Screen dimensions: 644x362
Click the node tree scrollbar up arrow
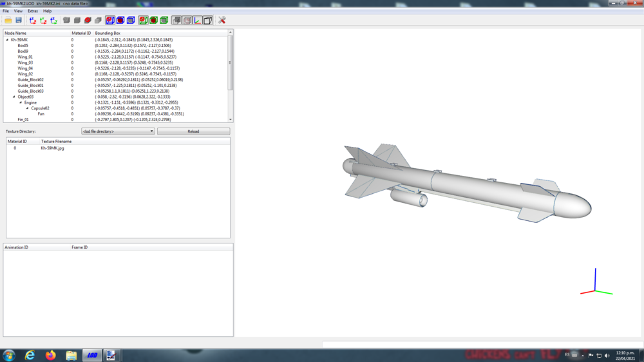pos(231,32)
